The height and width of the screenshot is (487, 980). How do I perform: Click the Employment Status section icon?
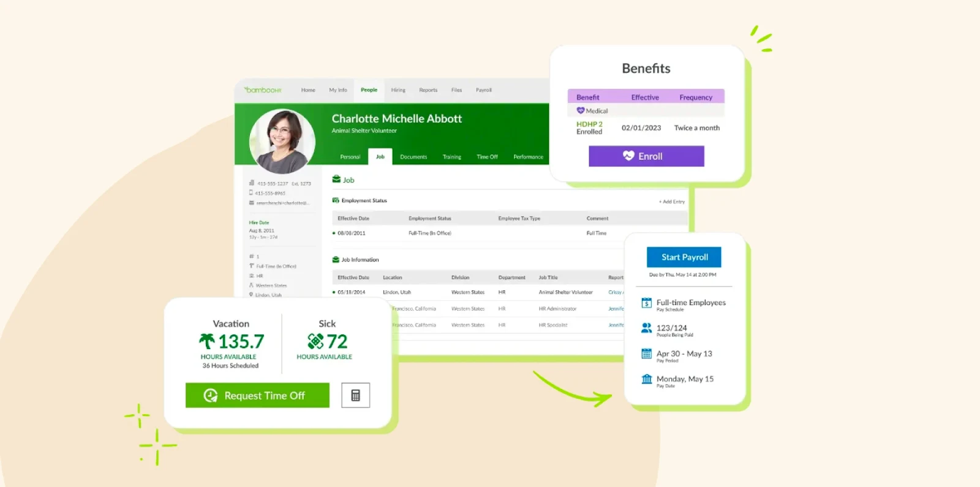coord(336,200)
